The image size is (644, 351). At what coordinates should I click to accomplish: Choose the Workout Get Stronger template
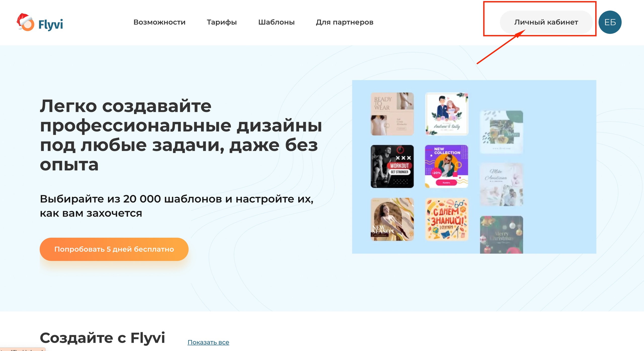pos(392,166)
